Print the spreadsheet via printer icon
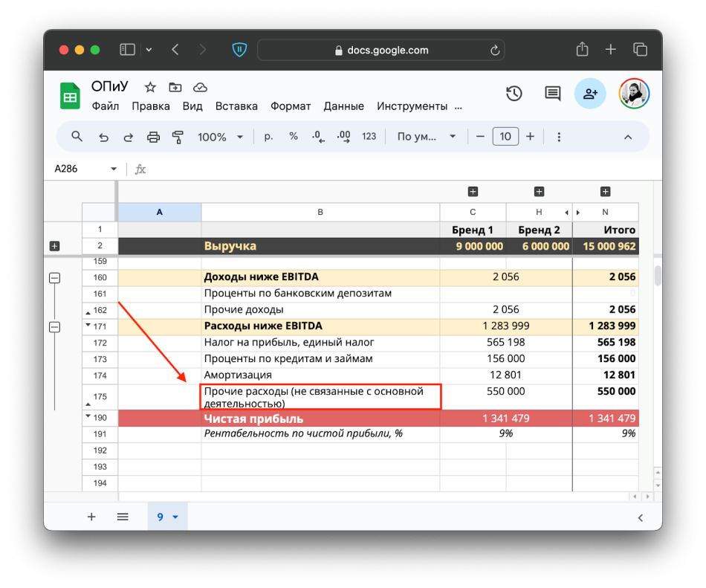Viewport: 706px width, 588px height. (x=153, y=137)
